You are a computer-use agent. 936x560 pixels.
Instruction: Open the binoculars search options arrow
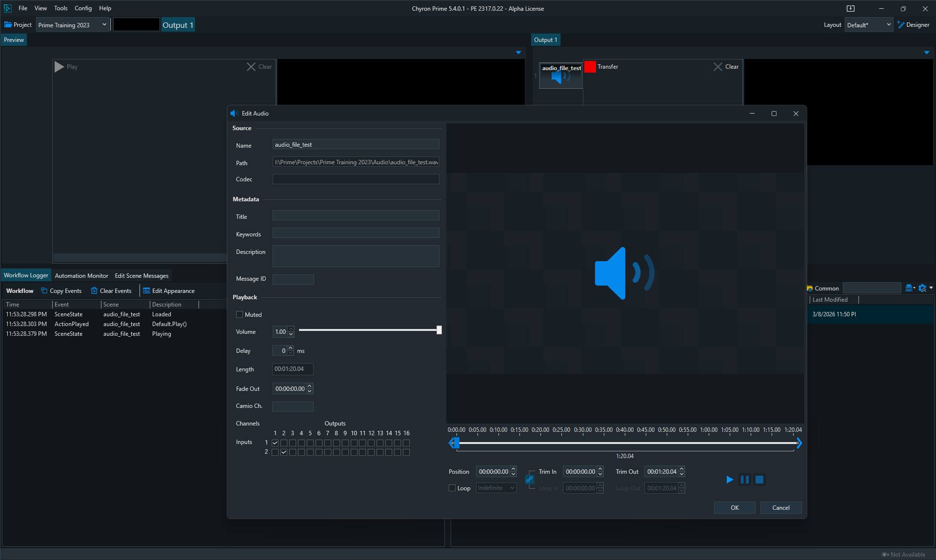pos(914,289)
